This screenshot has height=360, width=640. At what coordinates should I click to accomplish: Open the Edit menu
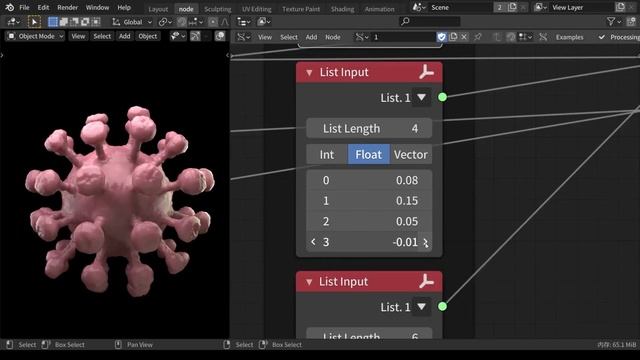coord(43,7)
